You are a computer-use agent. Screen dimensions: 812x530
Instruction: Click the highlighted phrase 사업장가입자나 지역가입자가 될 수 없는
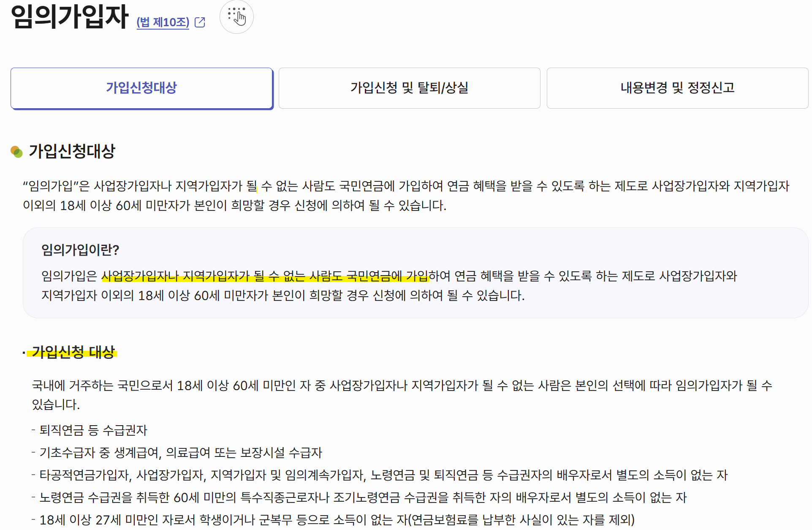point(203,276)
